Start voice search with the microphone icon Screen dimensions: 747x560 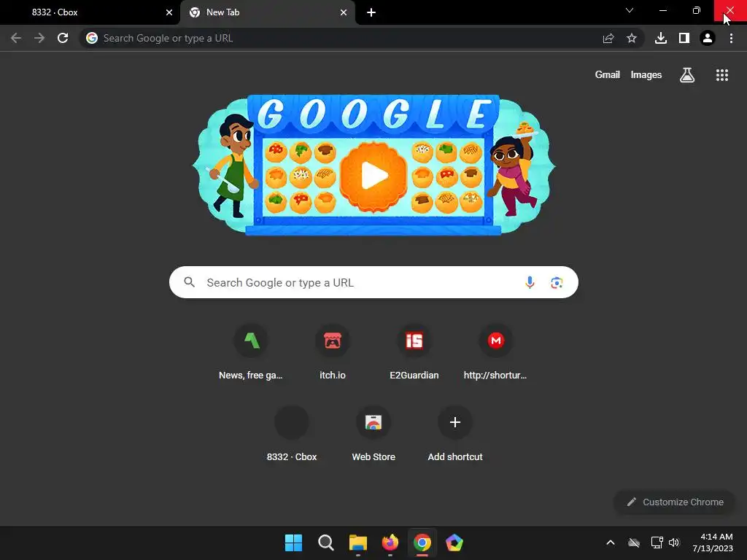click(x=530, y=282)
